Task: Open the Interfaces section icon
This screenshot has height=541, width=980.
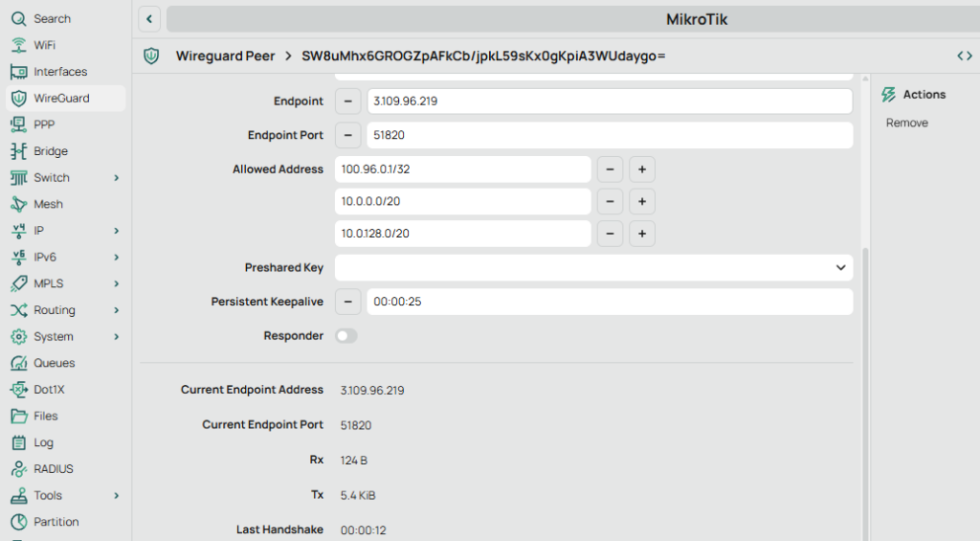Action: coord(18,72)
